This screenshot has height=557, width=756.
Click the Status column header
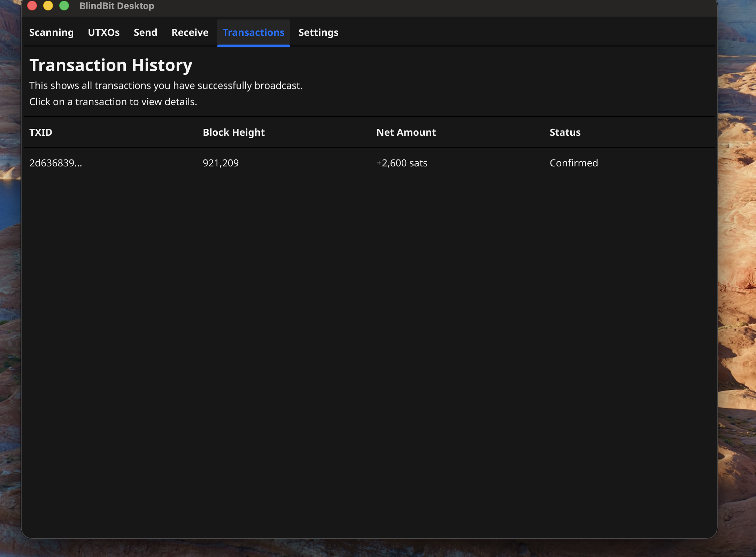565,132
